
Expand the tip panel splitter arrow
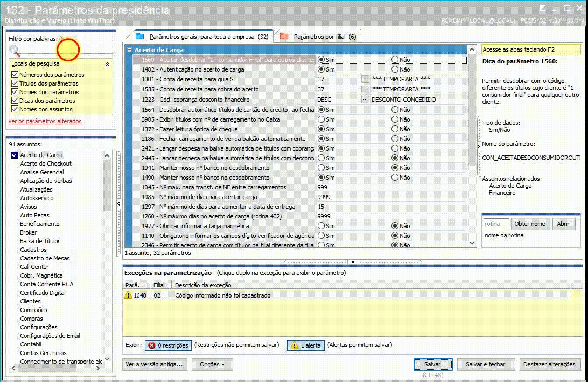pos(479,146)
